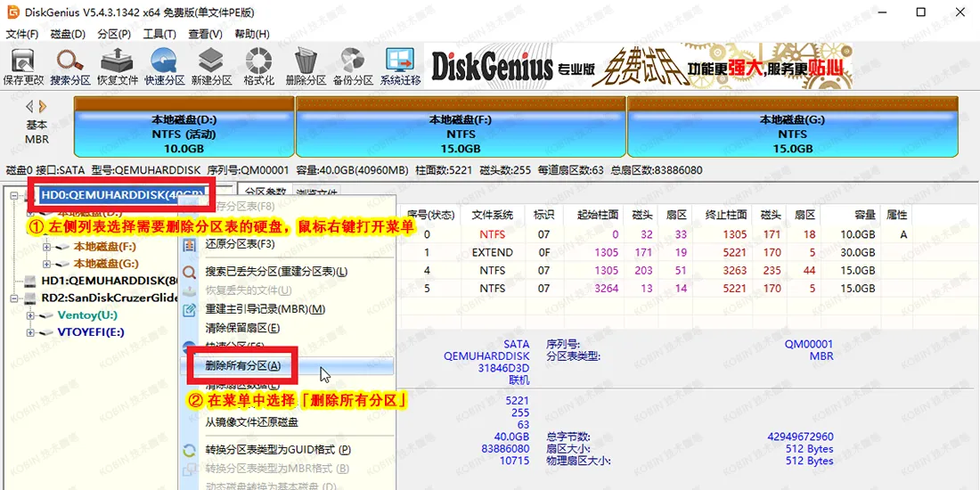Click the 转换分区表类型为GUID格式 menu icon
The height and width of the screenshot is (490, 980).
(x=189, y=450)
